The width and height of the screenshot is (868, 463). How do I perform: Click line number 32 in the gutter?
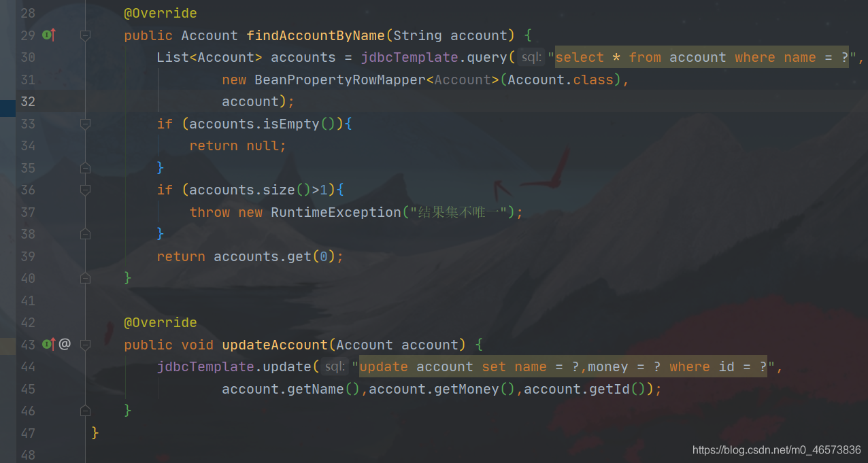click(28, 101)
